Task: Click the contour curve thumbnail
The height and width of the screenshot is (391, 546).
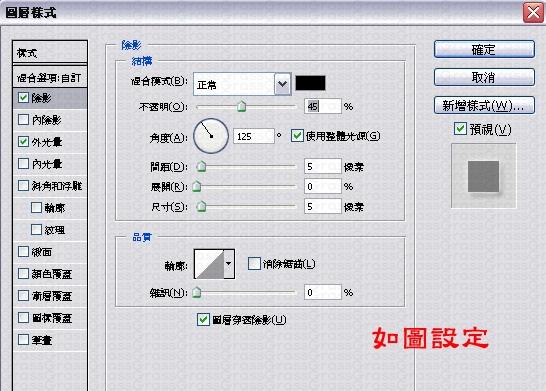Action: [x=209, y=264]
